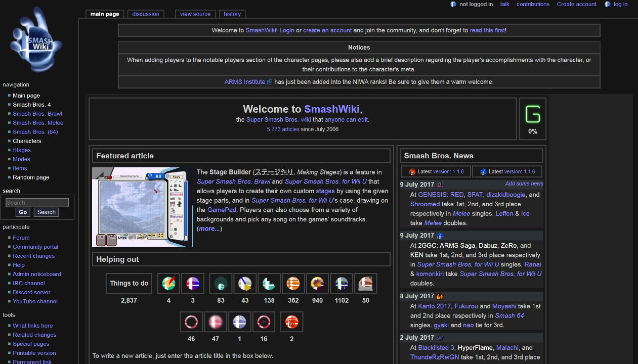The image size is (638, 364).
Task: Open the Stage Builder featured thumbnail
Action: click(x=143, y=207)
